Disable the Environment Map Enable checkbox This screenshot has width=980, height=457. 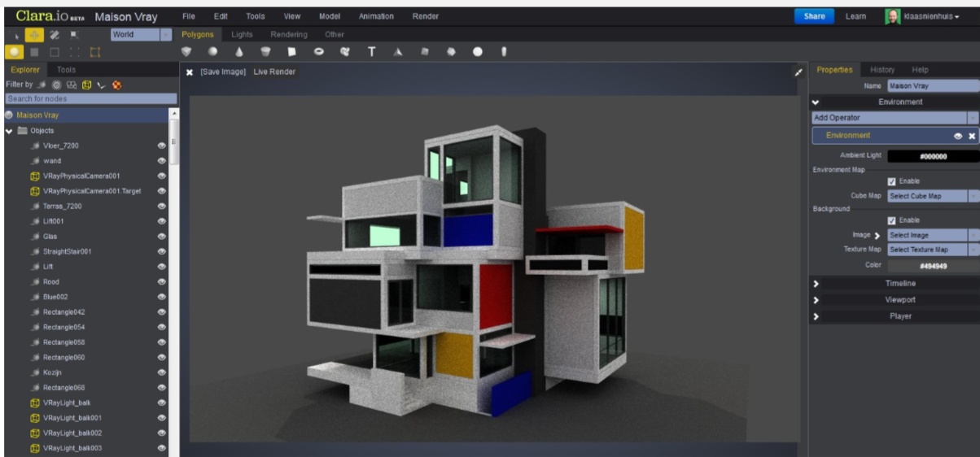click(x=892, y=181)
